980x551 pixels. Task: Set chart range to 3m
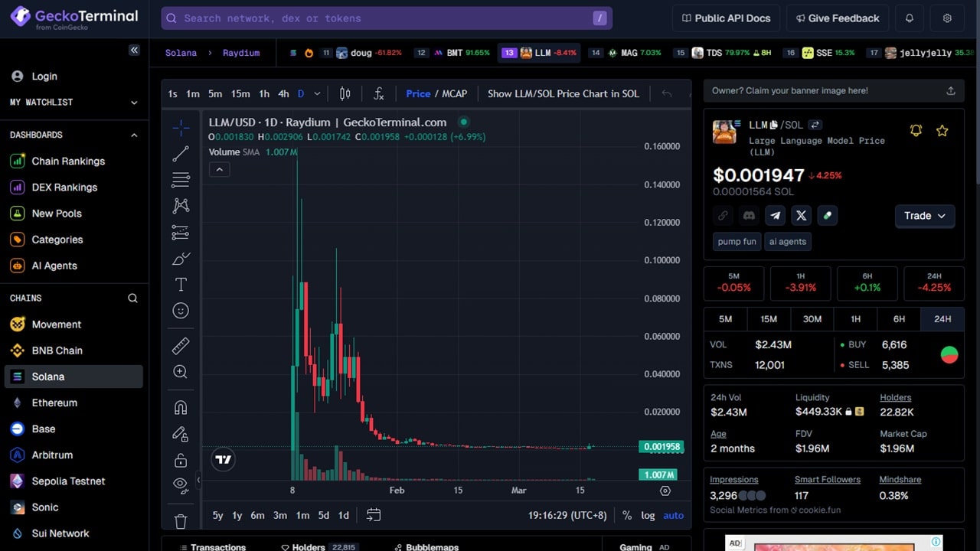[x=280, y=515]
